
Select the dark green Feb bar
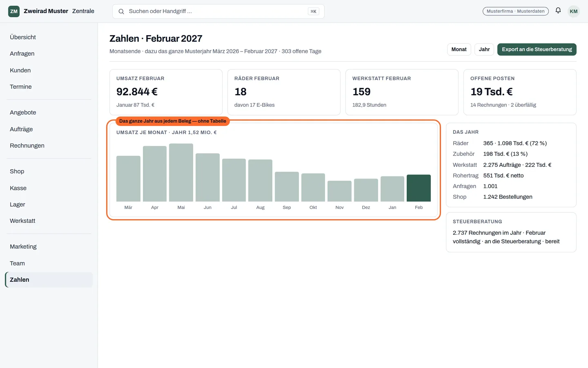[x=419, y=188]
